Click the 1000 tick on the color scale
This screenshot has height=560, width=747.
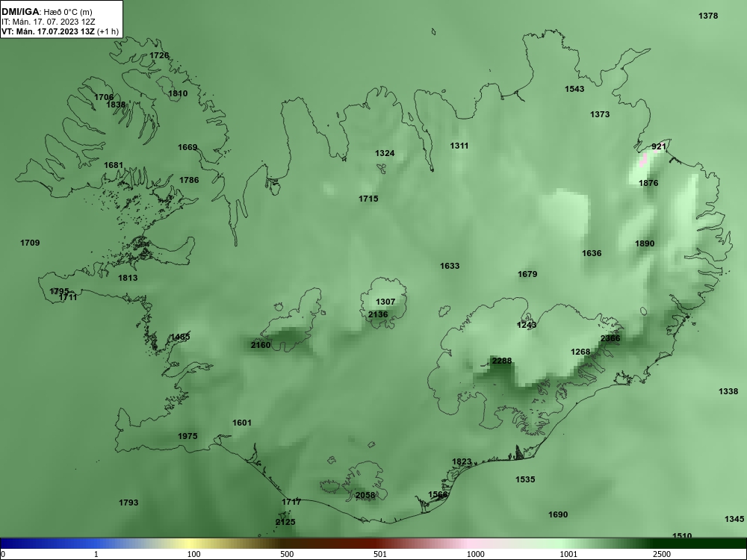point(475,554)
